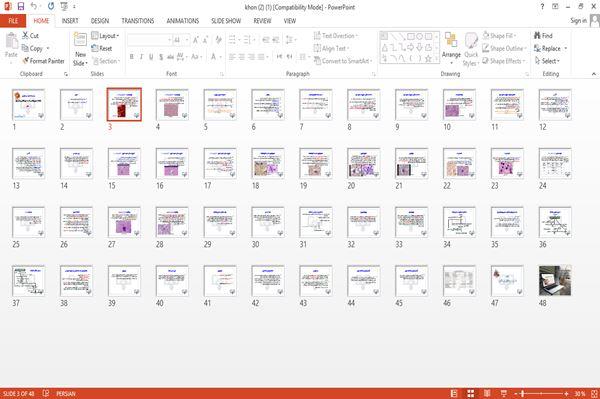
Task: Toggle Bold formatting
Action: (132, 57)
